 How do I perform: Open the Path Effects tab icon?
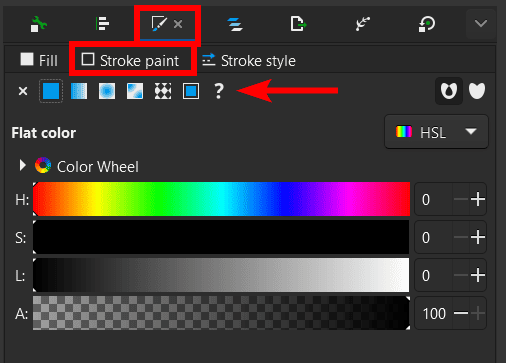pos(363,24)
